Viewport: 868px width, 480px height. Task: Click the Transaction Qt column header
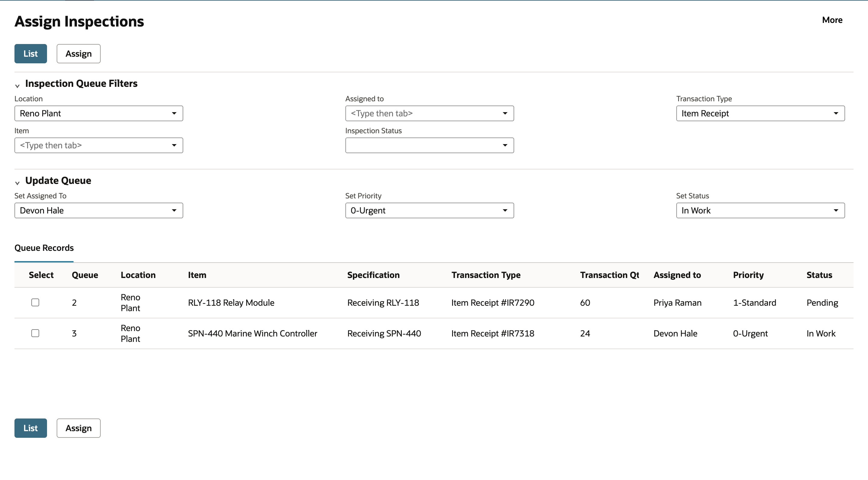609,275
